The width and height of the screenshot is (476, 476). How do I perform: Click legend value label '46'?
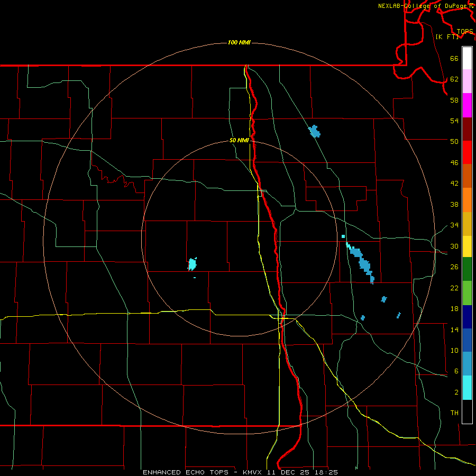point(454,163)
